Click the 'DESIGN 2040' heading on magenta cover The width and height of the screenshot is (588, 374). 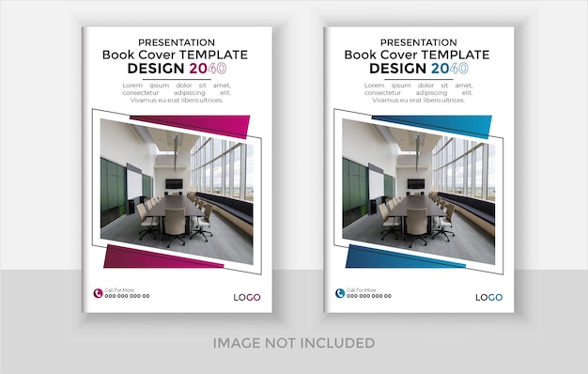pyautogui.click(x=177, y=69)
